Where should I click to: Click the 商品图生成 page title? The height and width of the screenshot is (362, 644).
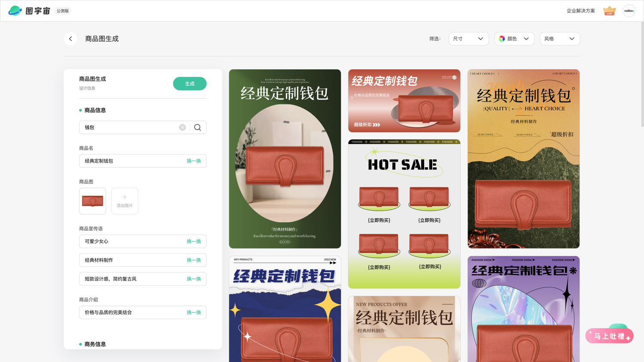pos(102,39)
